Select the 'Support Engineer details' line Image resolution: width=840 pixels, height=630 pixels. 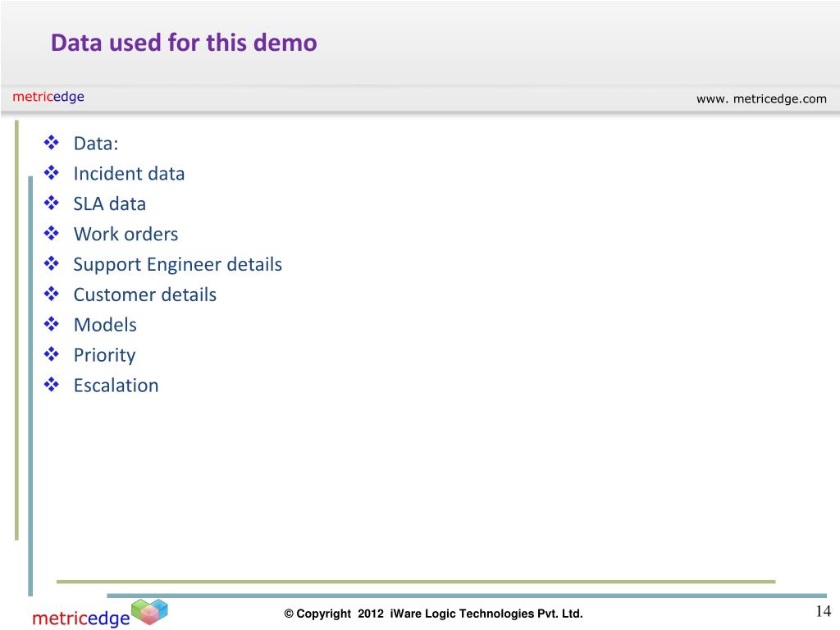178,265
